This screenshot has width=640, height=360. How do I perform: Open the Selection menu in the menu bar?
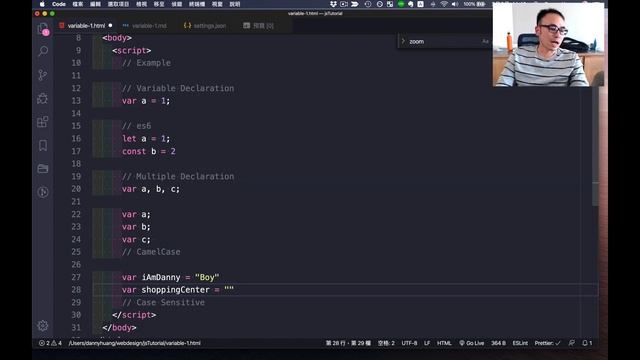click(118, 4)
